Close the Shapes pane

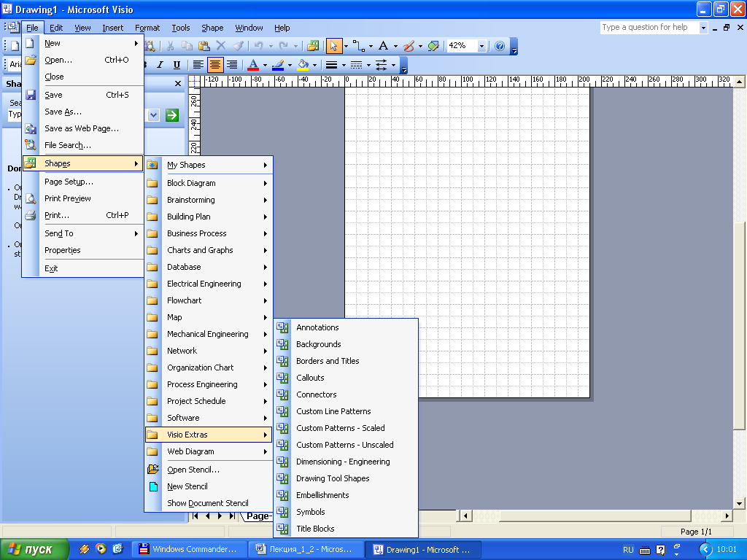pos(178,83)
